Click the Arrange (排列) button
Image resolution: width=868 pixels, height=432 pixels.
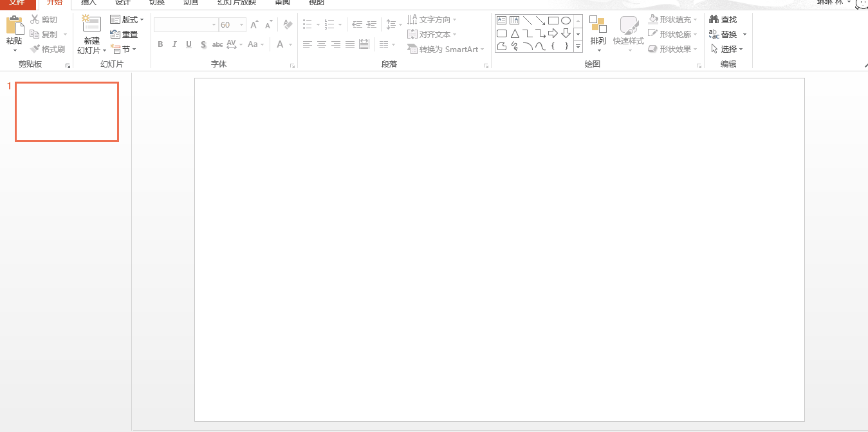coord(598,34)
